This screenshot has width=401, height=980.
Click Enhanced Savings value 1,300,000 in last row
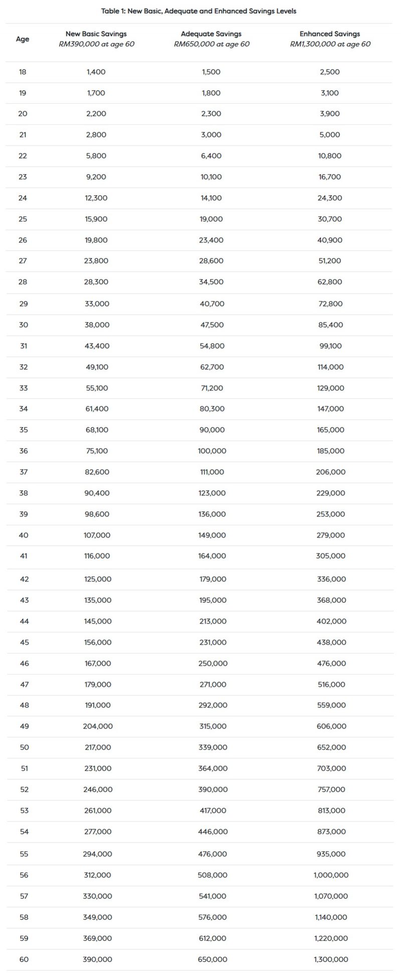coord(331,959)
